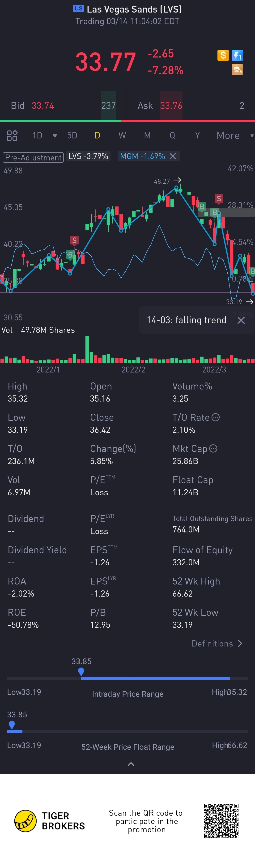Open the chart layout grid icon
Image resolution: width=255 pixels, height=868 pixels.
click(12, 135)
